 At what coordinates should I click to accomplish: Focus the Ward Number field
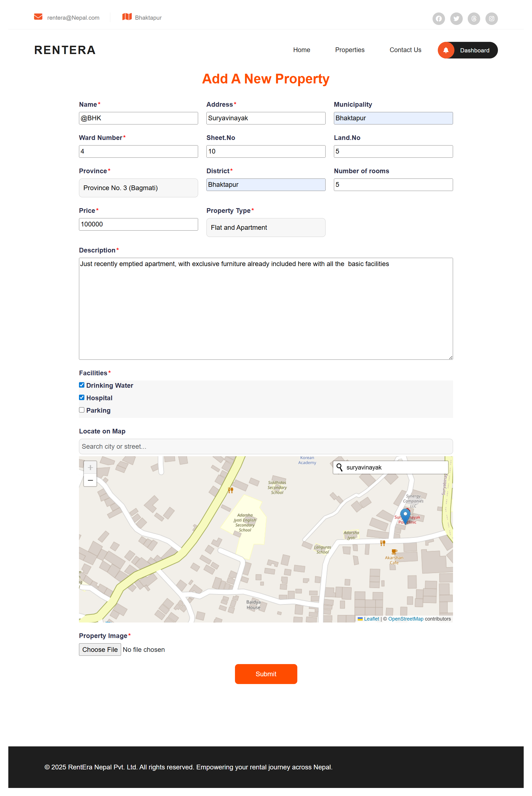point(139,151)
